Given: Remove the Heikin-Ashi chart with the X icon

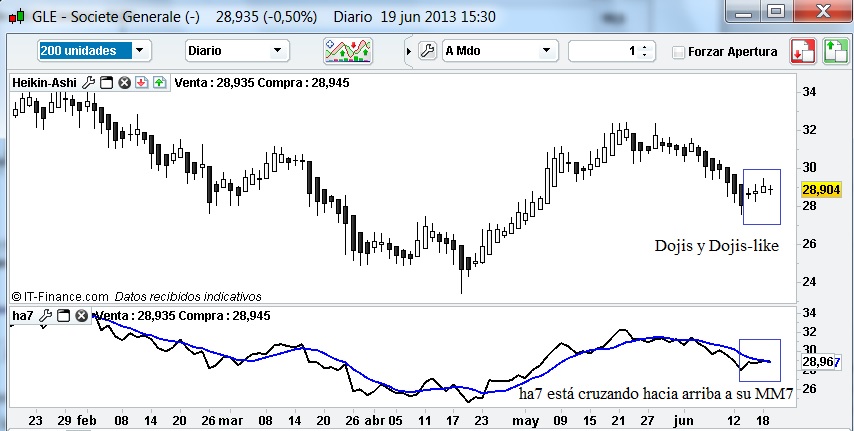Looking at the screenshot, I should 125,83.
